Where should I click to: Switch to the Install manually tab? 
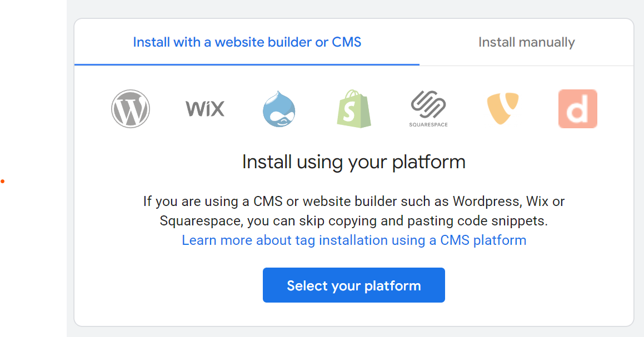click(x=526, y=42)
